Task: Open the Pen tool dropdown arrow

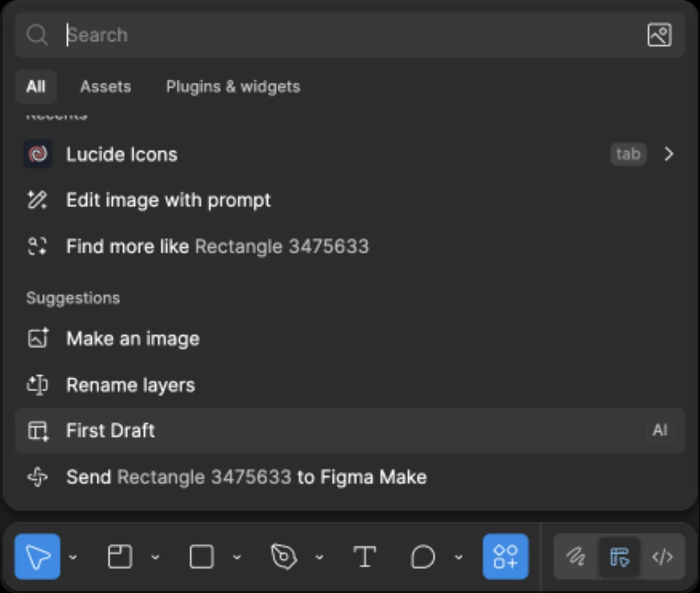Action: pyautogui.click(x=319, y=557)
